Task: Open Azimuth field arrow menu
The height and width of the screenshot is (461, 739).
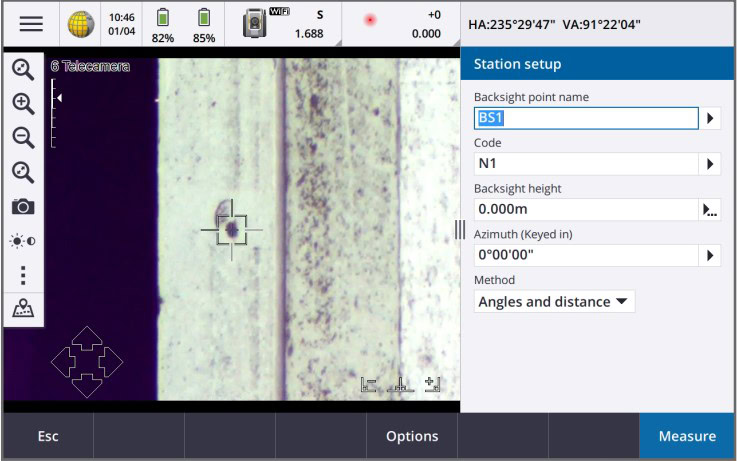Action: [710, 255]
